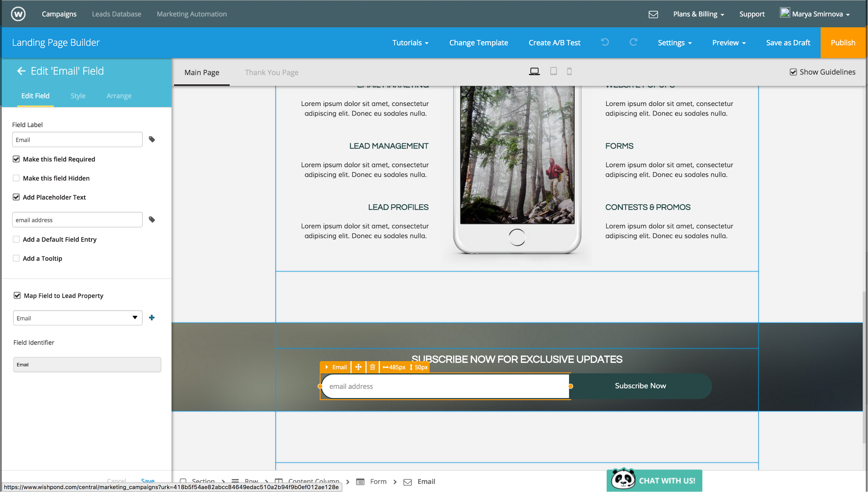The image size is (868, 492).
Task: Select the Edit Field tab
Action: coord(35,96)
